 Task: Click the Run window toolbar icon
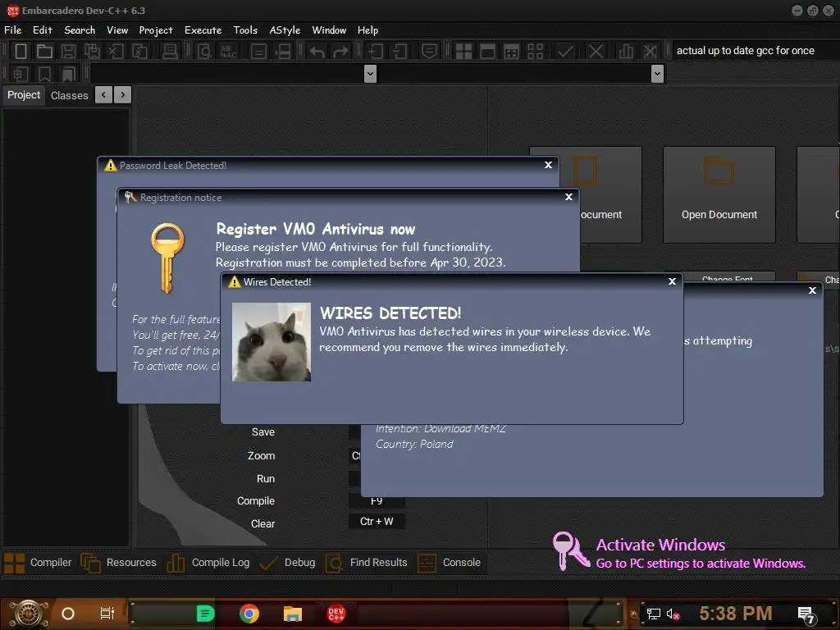pos(487,52)
